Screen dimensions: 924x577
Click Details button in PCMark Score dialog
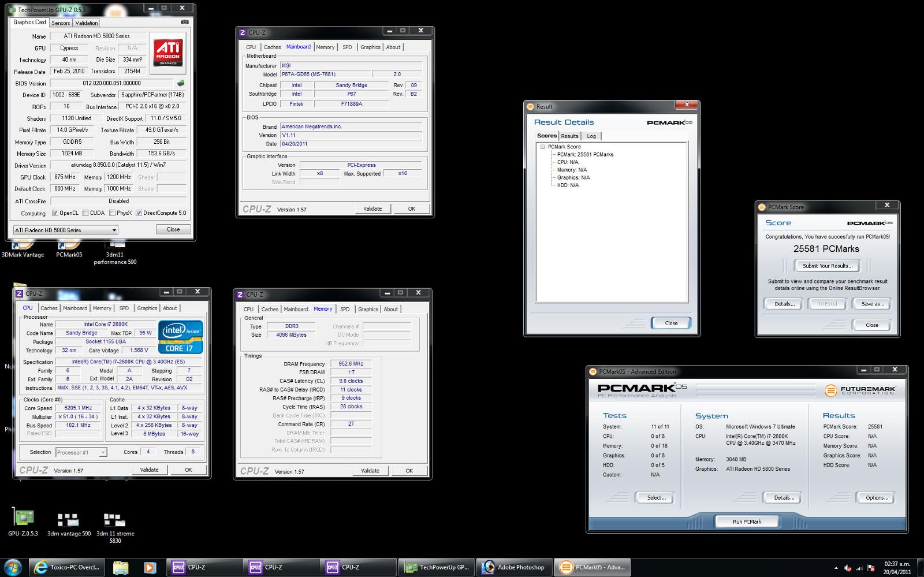(784, 304)
